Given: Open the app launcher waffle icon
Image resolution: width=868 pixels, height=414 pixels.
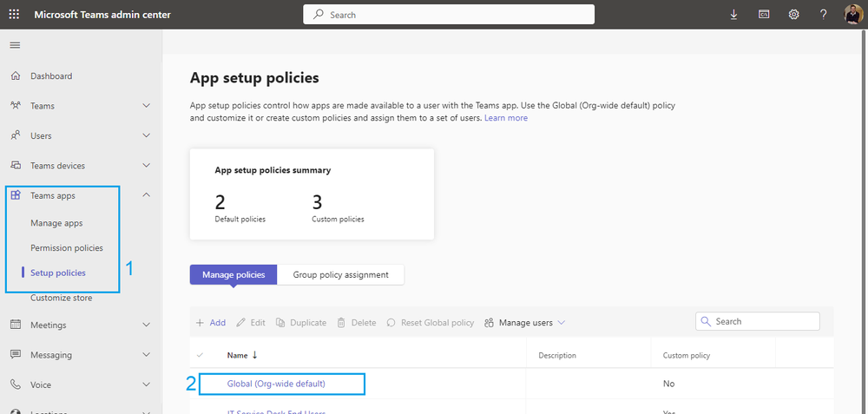Looking at the screenshot, I should 14,15.
